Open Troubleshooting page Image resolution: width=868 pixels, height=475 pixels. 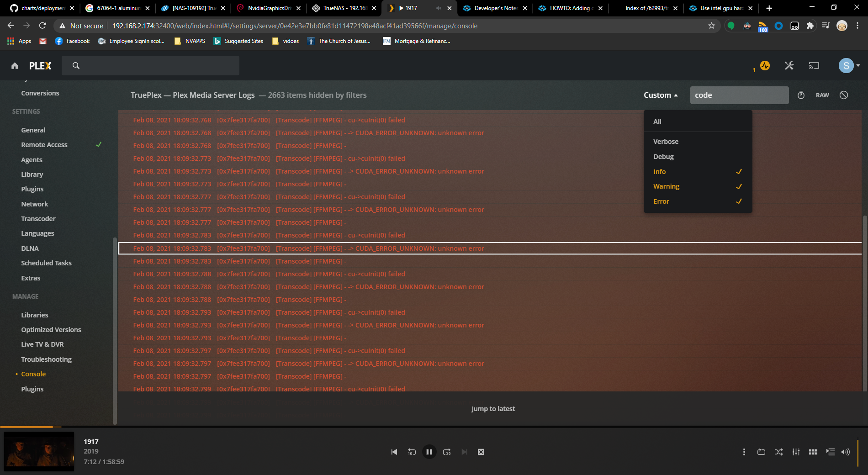click(46, 359)
